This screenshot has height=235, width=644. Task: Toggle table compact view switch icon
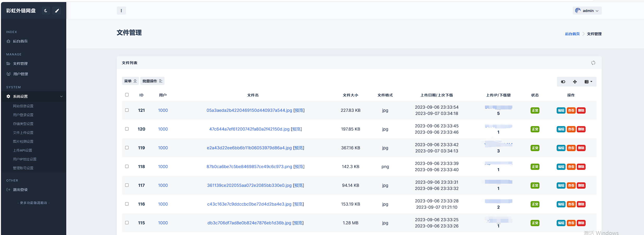pos(563,82)
